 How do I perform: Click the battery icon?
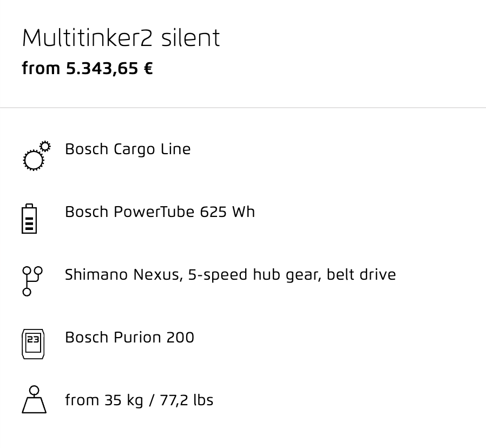click(x=29, y=219)
